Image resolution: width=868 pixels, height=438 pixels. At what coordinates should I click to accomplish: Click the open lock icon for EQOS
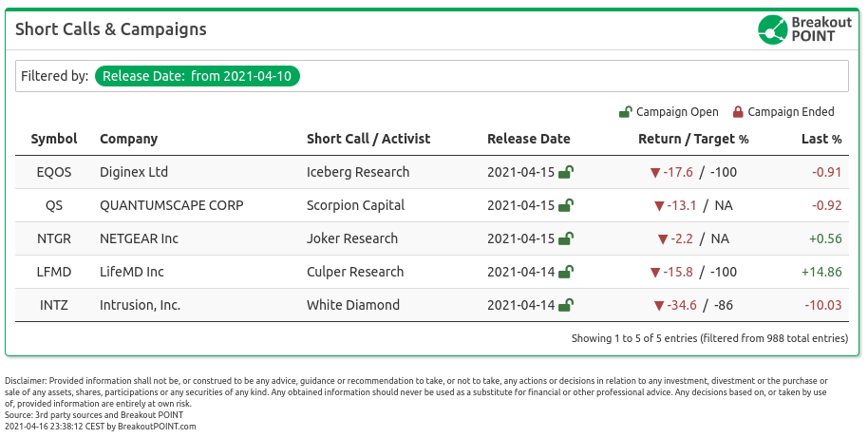565,172
